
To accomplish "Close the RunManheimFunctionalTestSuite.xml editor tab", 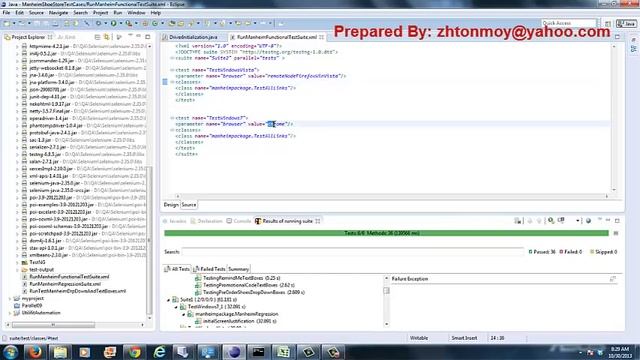I will pyautogui.click(x=322, y=37).
